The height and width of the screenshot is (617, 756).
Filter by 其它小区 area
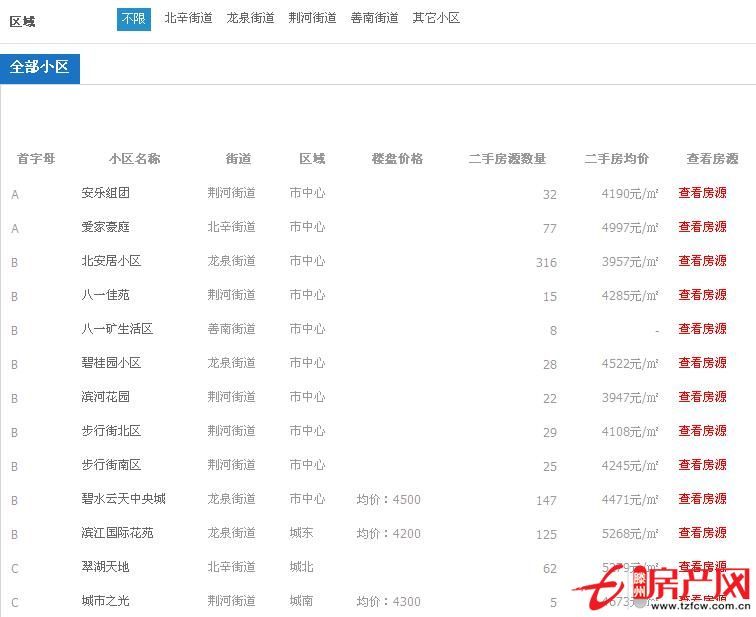[x=436, y=18]
